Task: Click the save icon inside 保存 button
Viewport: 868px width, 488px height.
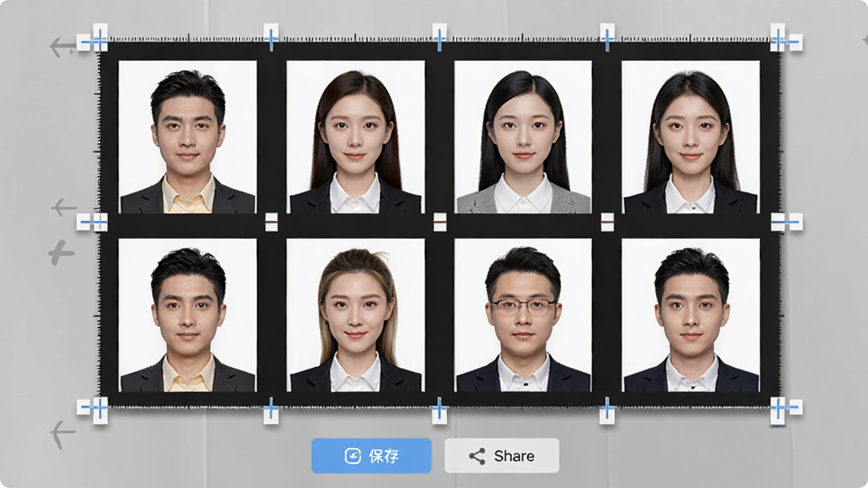Action: tap(353, 456)
